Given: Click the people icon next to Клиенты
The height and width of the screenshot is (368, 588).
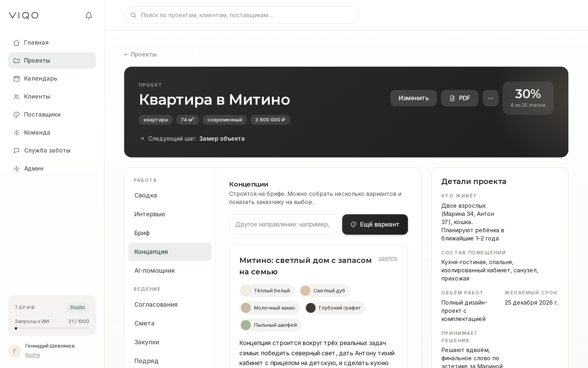Looking at the screenshot, I should (17, 97).
